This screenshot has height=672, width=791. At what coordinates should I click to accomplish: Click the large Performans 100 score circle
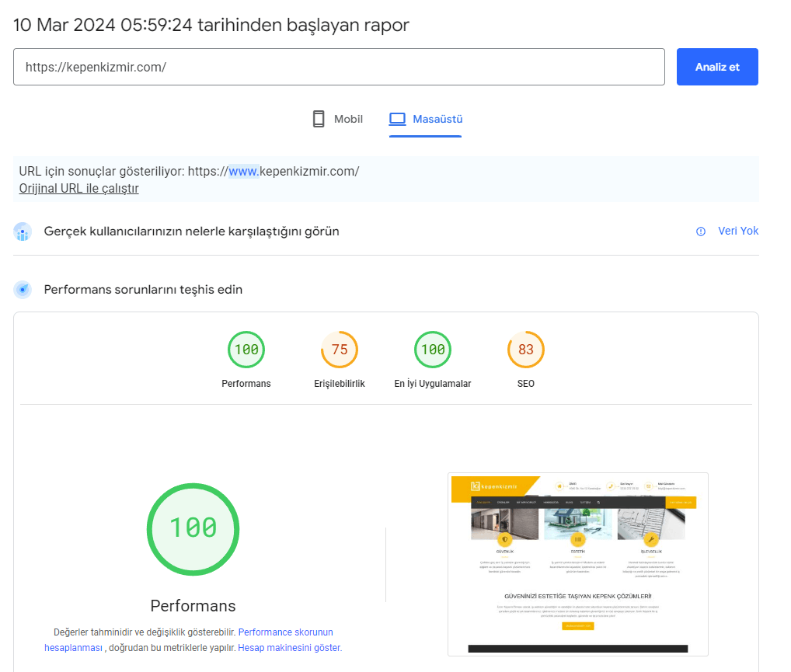click(x=193, y=529)
